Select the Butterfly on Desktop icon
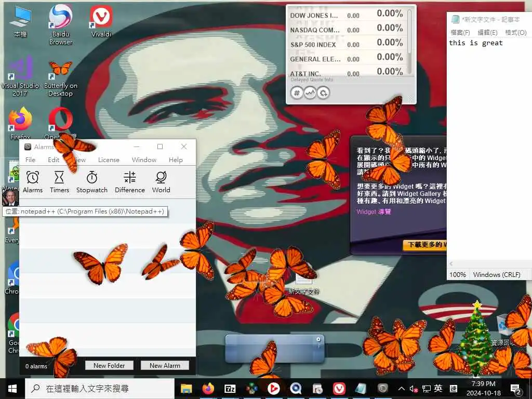This screenshot has height=399, width=532. [60, 78]
